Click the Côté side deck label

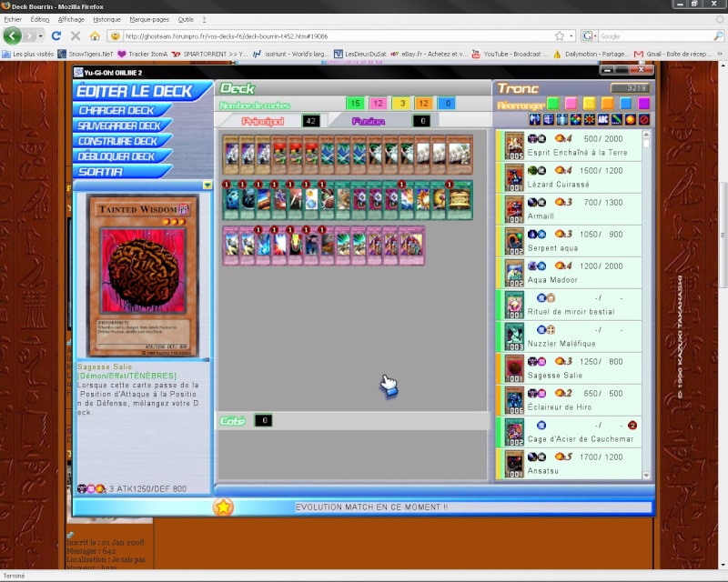tap(232, 420)
